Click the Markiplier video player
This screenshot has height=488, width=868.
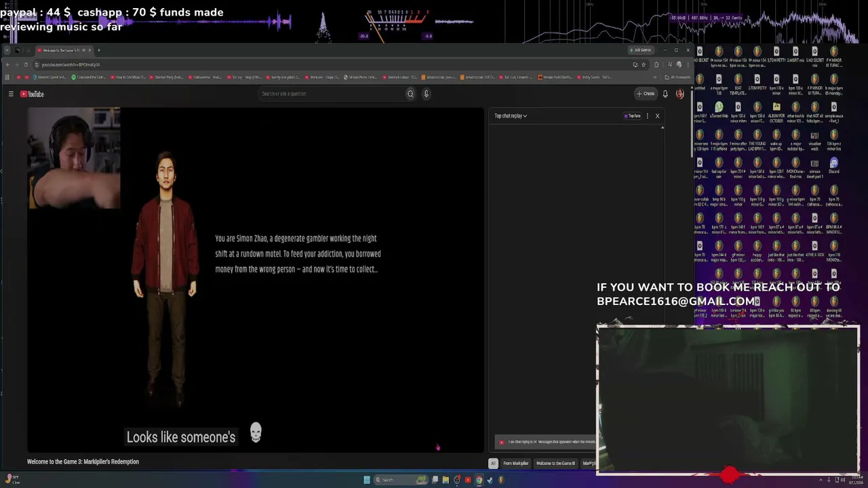(256, 280)
